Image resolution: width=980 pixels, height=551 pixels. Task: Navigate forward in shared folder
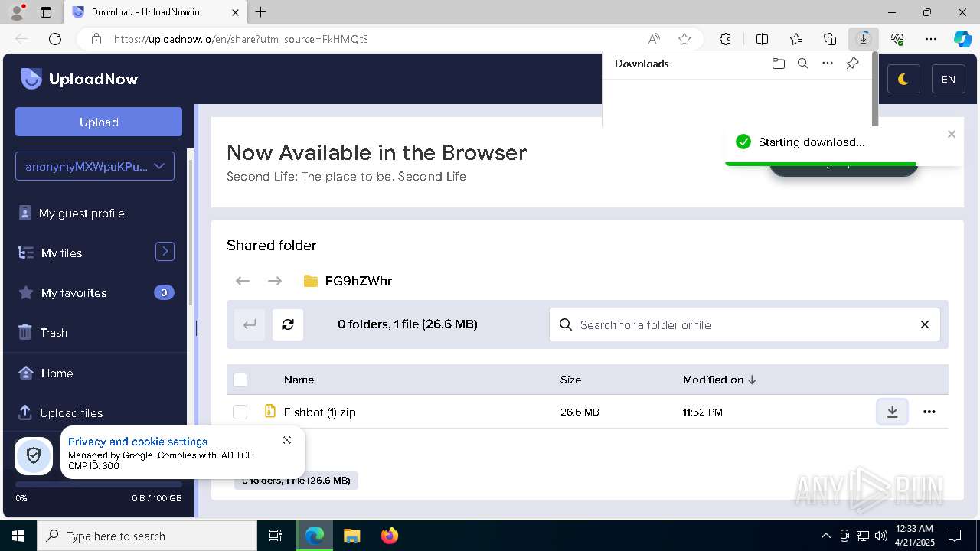[275, 281]
